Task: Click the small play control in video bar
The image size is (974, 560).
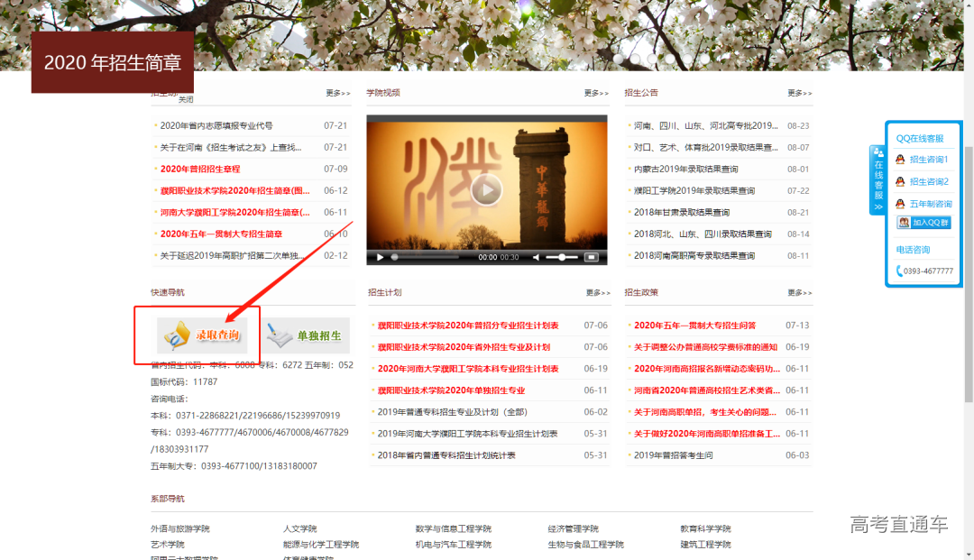Action: point(381,257)
